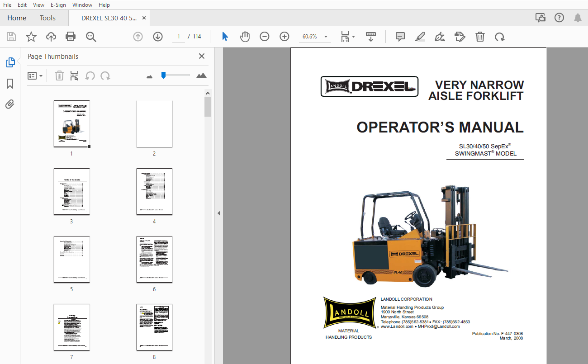Activate the selection arrow tool

coord(225,37)
